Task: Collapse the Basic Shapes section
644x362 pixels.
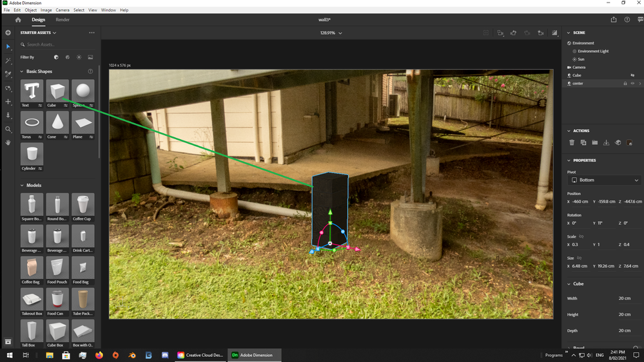Action: 22,71
